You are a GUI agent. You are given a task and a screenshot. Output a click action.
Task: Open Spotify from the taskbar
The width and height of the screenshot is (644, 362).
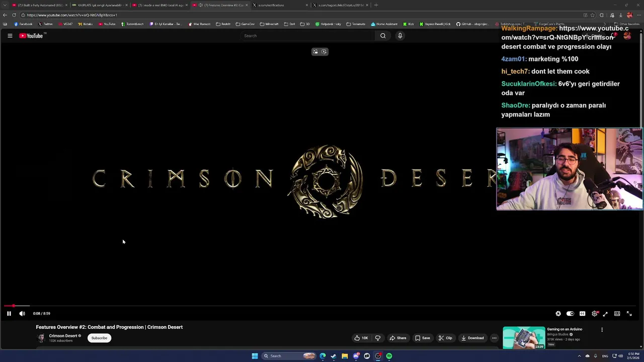(389, 356)
